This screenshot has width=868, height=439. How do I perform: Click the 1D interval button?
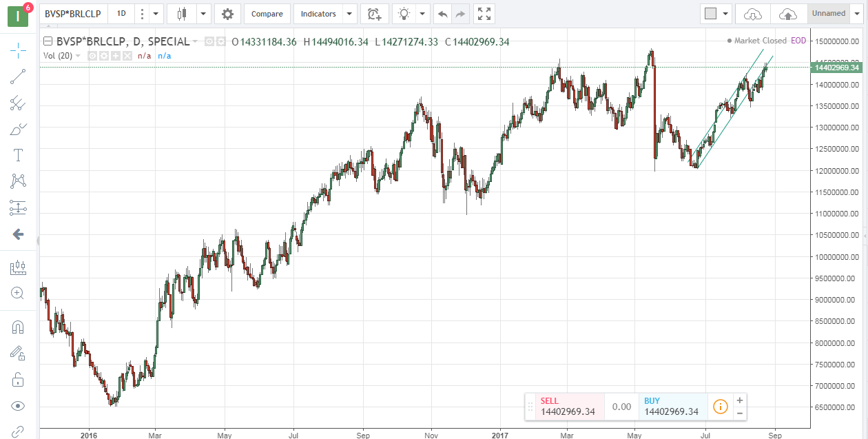[x=121, y=14]
